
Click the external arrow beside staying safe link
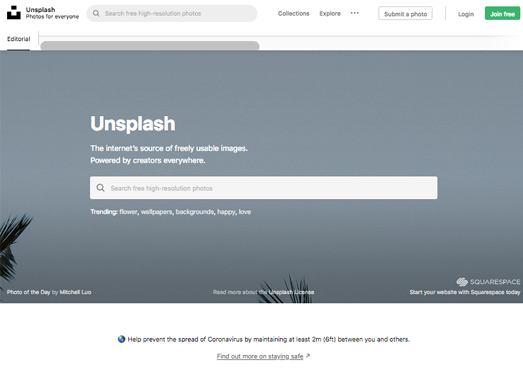[x=308, y=356]
